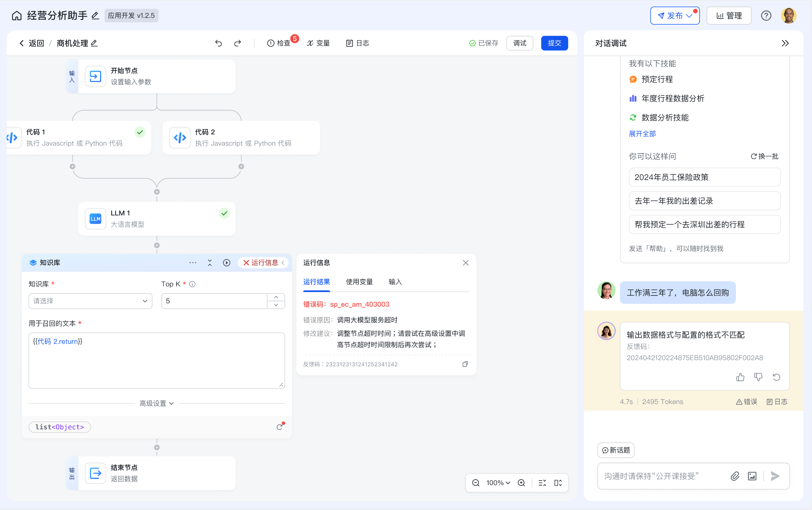Copy the 反馈码 feedback code
Screen dimensions: 812x510
pos(465,364)
